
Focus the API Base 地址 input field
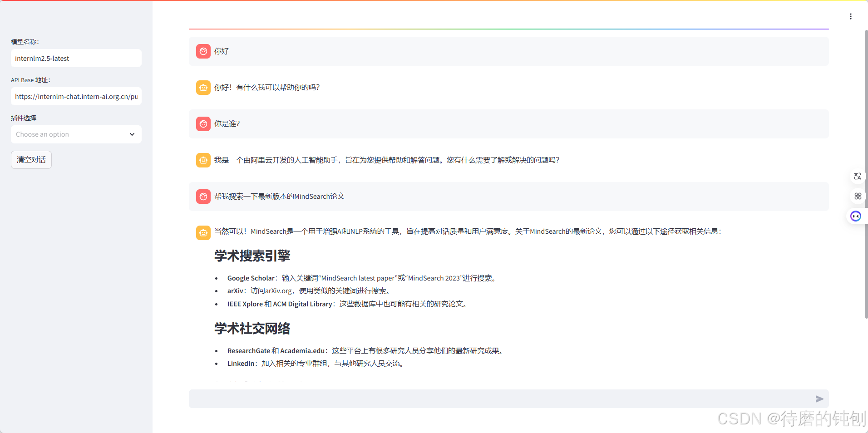[x=76, y=96]
